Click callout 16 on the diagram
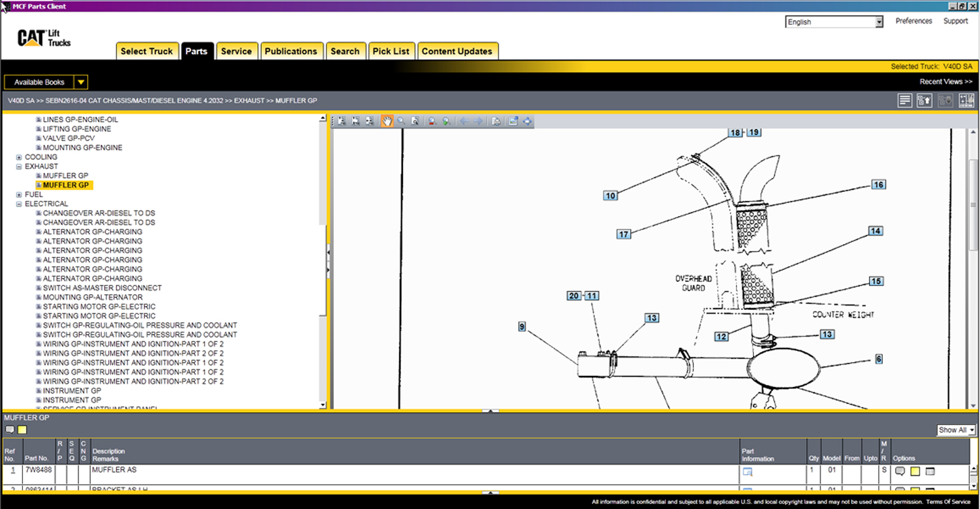This screenshot has height=509, width=980. [878, 185]
